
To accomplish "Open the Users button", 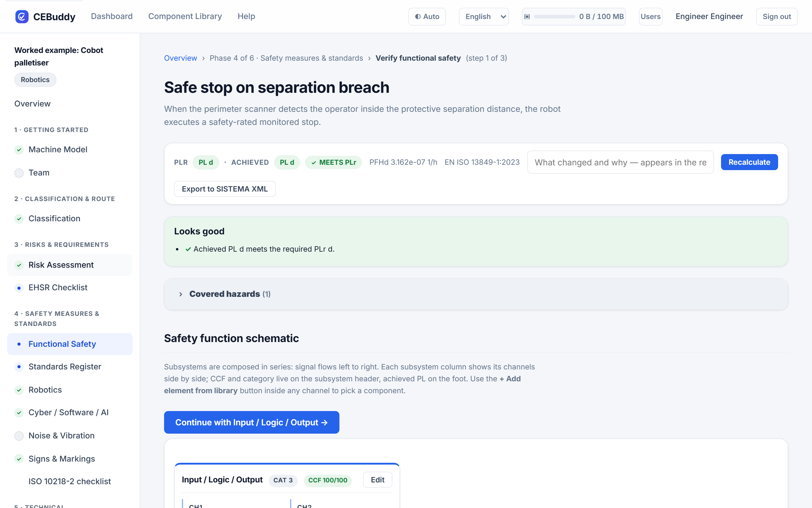I will click(651, 16).
